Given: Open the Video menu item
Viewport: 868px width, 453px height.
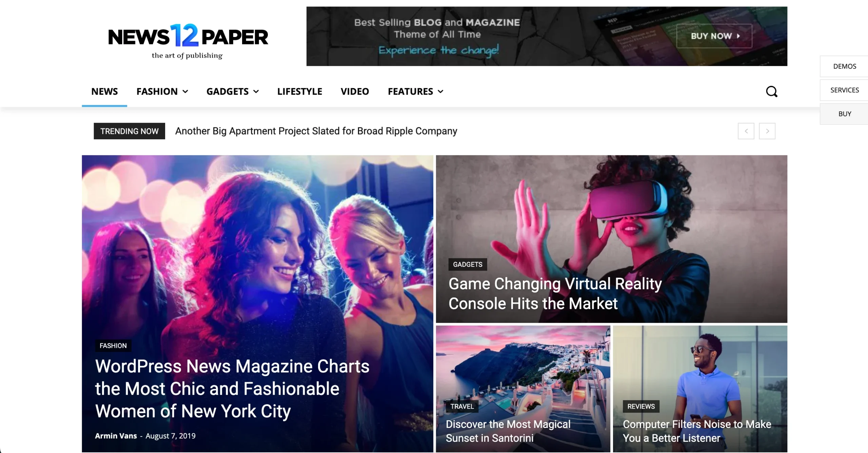Looking at the screenshot, I should click(355, 91).
